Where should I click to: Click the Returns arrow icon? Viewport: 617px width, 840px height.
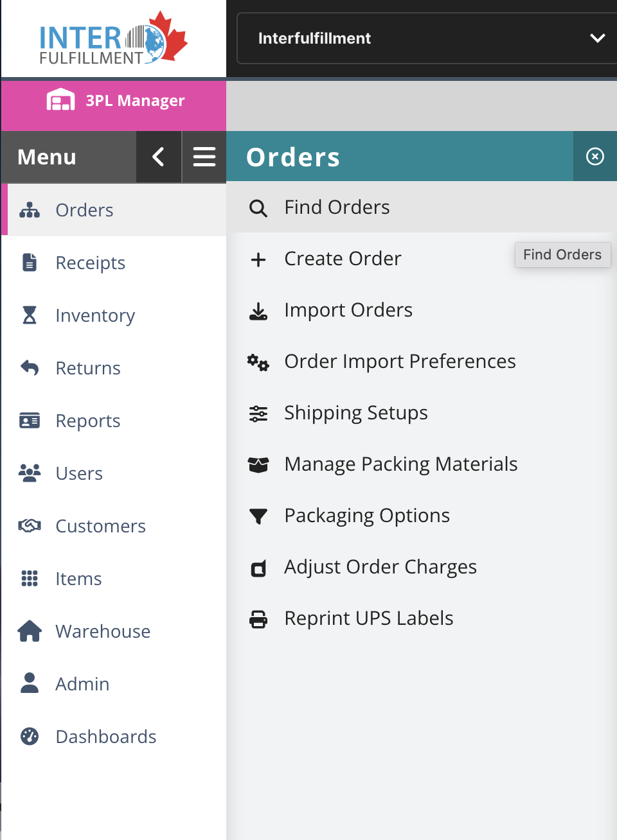click(x=30, y=368)
